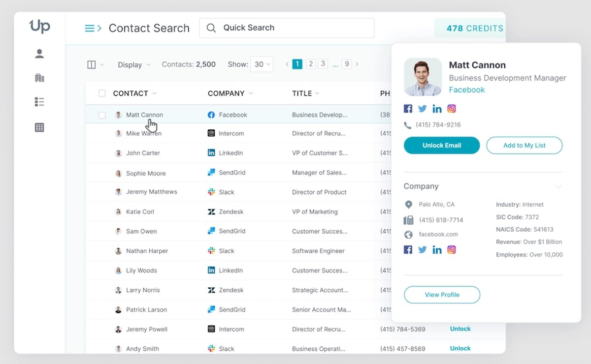Click the phone icon beside (415) 784-9216
The image size is (591, 364).
coord(407,125)
